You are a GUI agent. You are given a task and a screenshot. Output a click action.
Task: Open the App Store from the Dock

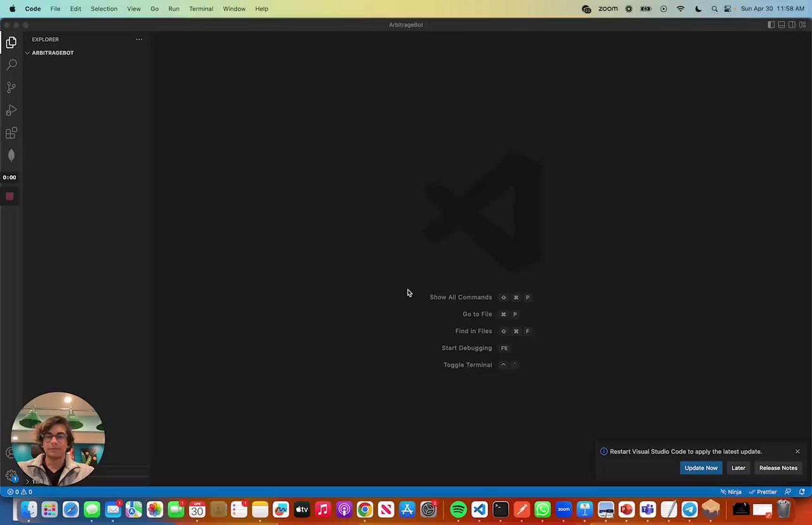pos(407,509)
